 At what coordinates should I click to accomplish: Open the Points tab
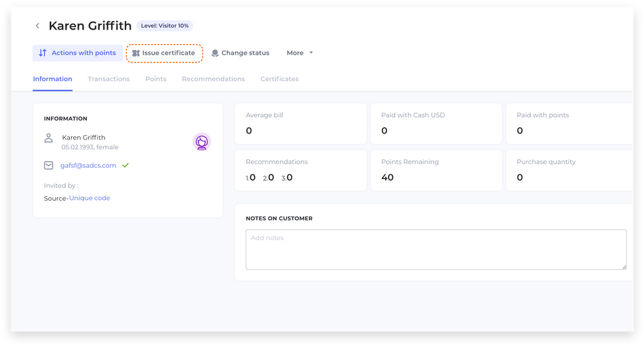pyautogui.click(x=156, y=79)
